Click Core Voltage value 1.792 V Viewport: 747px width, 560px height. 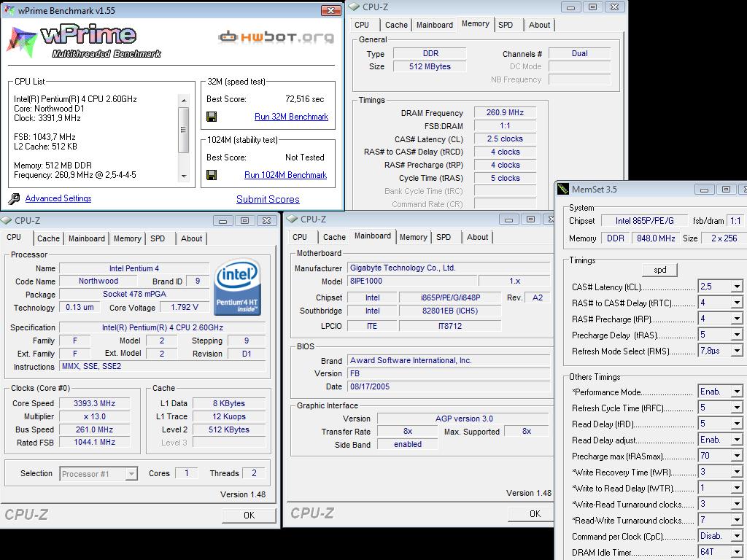point(185,307)
